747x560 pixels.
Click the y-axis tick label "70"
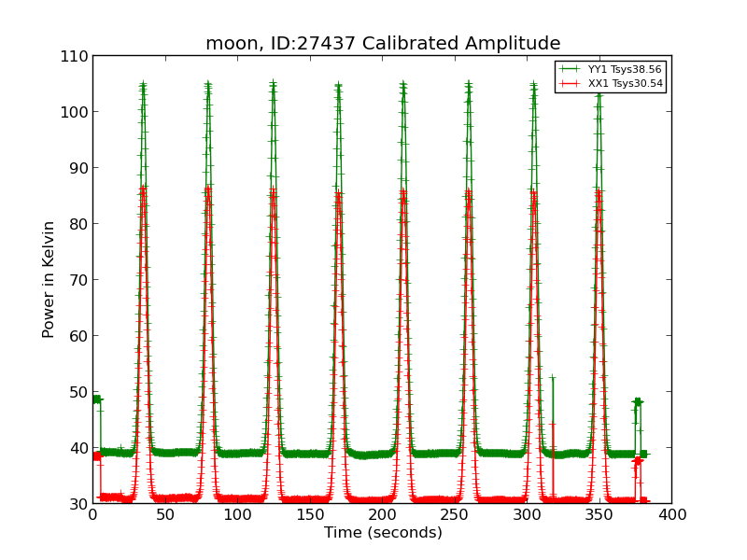79,280
